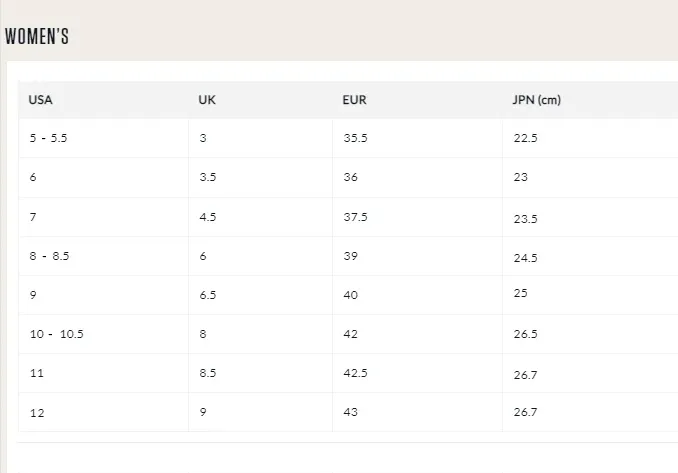This screenshot has height=473, width=678.
Task: Select the EUR 42.5 cell
Action: tap(355, 373)
